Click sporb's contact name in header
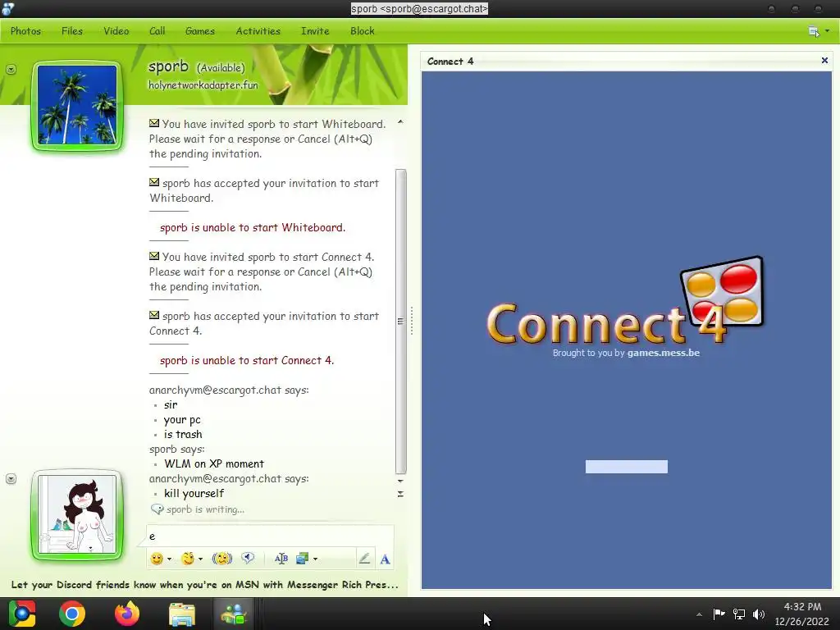Screen dimensions: 840x630 [168, 66]
